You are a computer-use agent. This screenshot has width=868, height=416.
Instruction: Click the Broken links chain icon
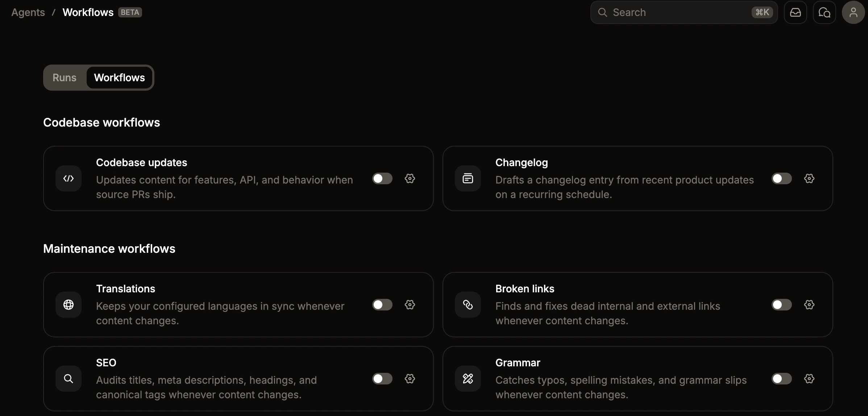pos(468,305)
